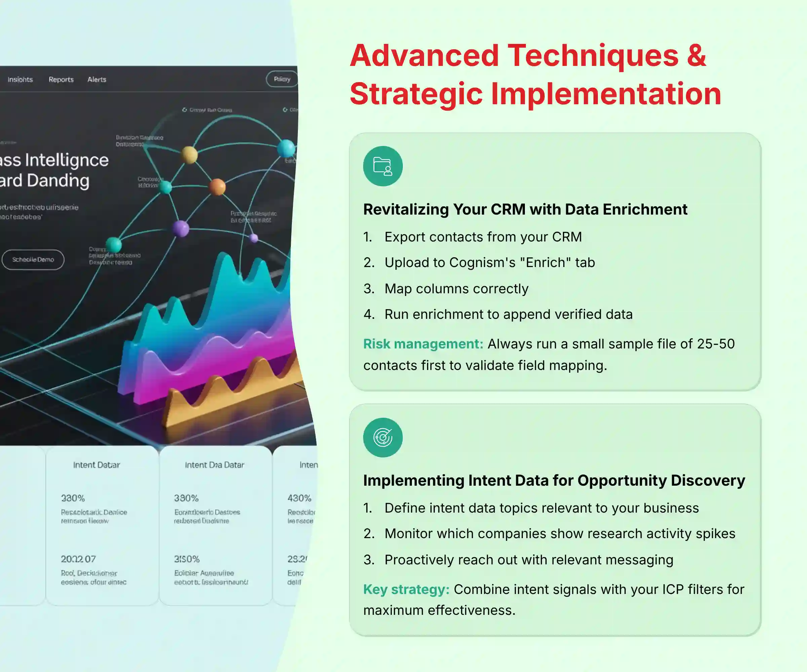Click the 'Risk management:' label
Screen dimensions: 807x672
pos(423,344)
